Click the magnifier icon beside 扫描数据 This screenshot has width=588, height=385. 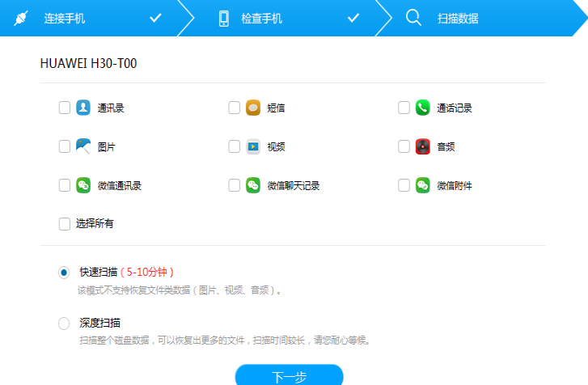coord(413,18)
